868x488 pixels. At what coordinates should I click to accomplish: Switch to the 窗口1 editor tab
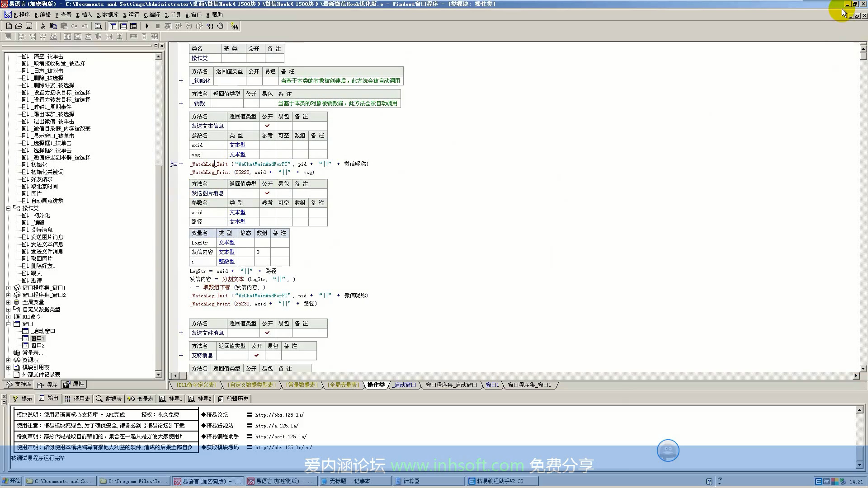492,385
